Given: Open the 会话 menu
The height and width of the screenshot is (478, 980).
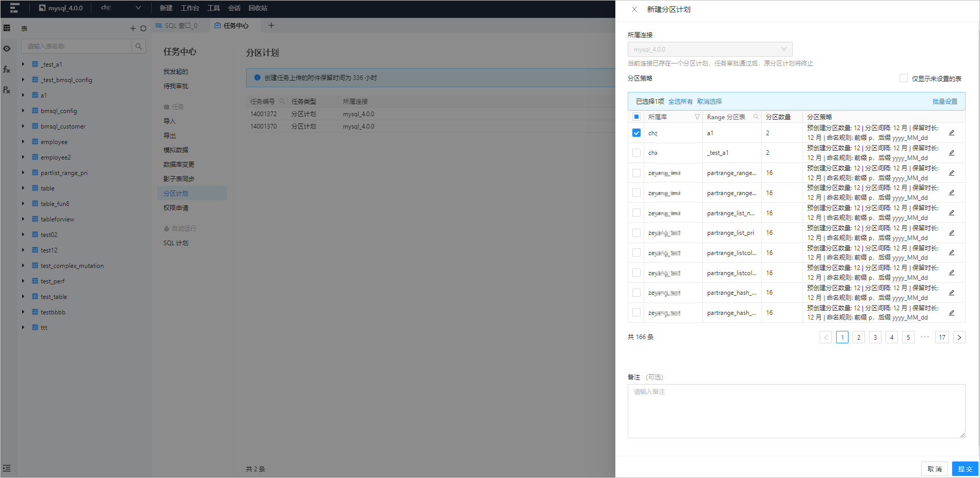Looking at the screenshot, I should (x=234, y=8).
